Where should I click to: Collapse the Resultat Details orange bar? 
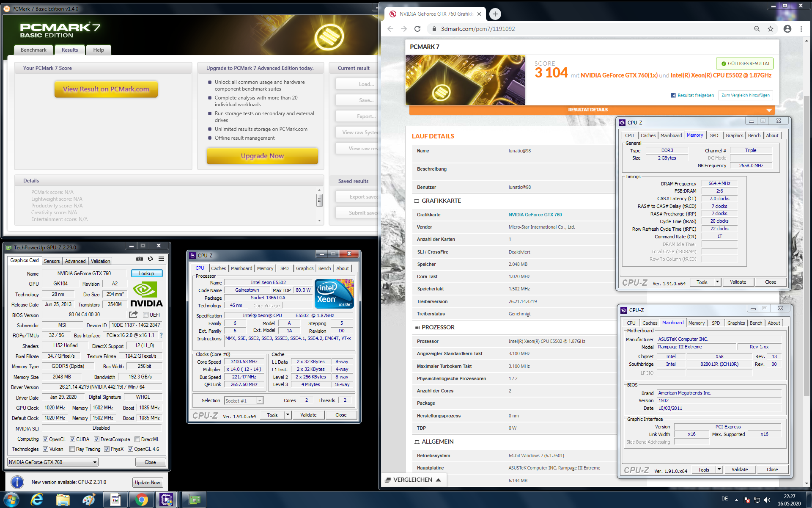[592, 110]
